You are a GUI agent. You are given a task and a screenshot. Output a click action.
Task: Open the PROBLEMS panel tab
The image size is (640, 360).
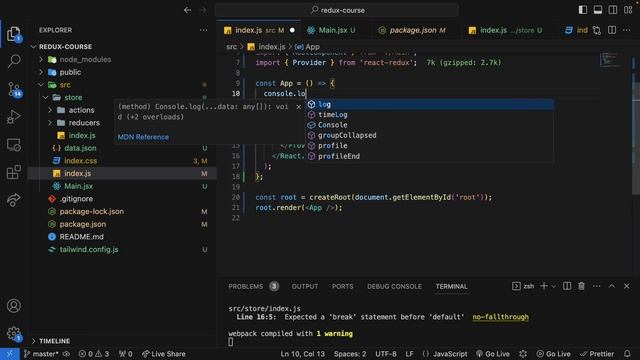(253, 287)
